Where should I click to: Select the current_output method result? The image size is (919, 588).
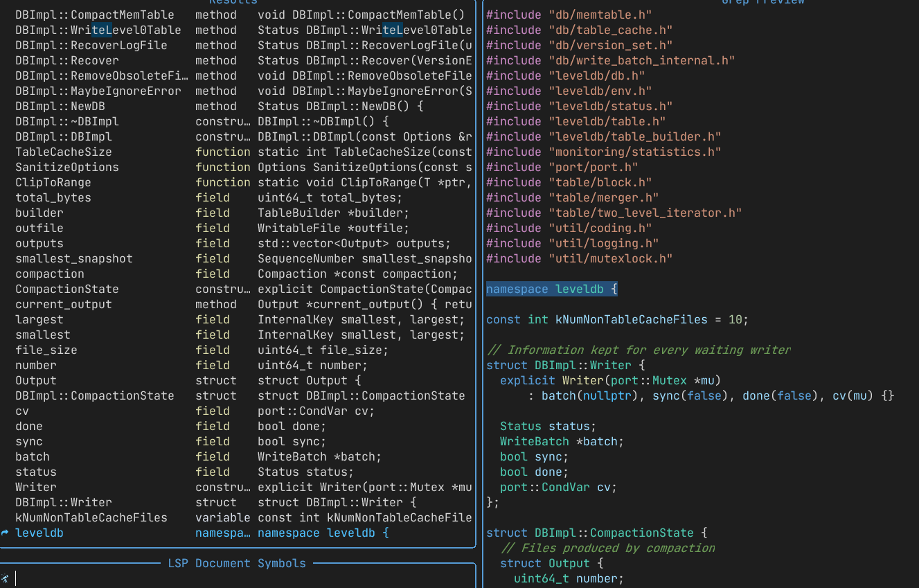click(64, 304)
